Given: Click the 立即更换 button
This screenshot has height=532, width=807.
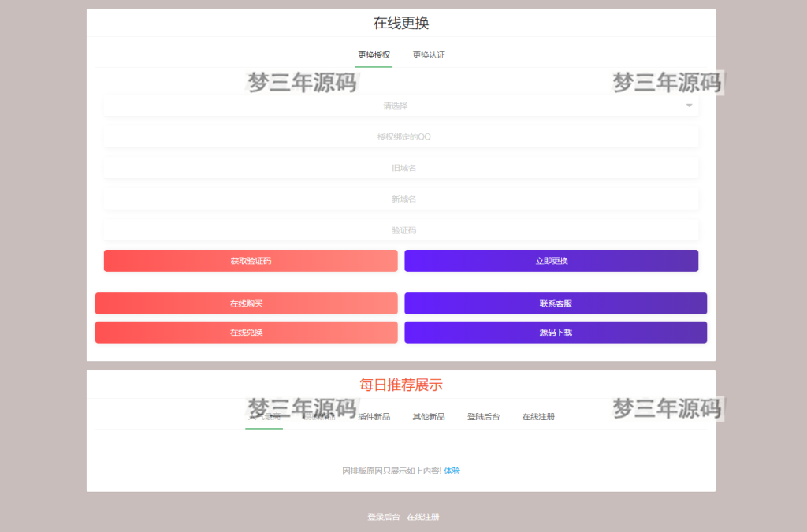Looking at the screenshot, I should pyautogui.click(x=551, y=261).
